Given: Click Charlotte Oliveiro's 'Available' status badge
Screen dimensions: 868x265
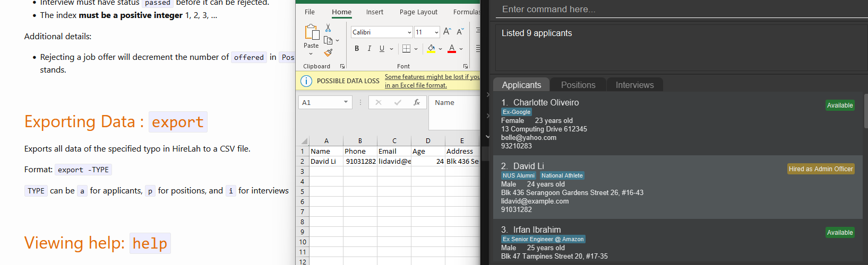Looking at the screenshot, I should pyautogui.click(x=840, y=105).
